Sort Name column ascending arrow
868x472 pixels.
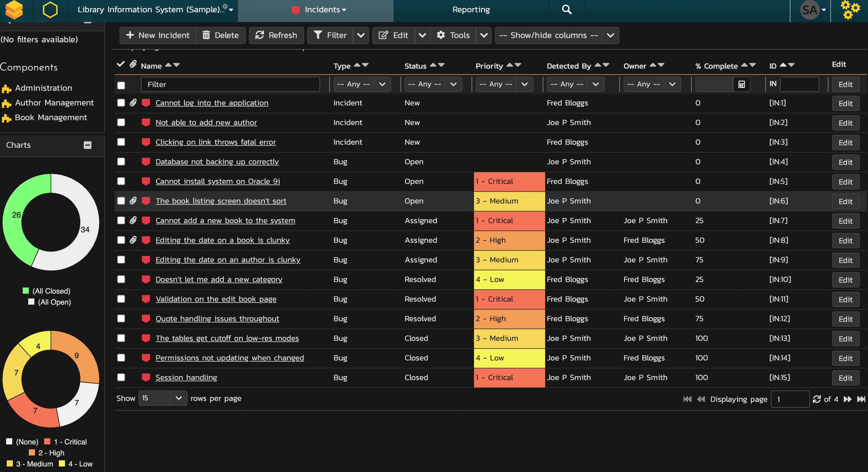[168, 65]
